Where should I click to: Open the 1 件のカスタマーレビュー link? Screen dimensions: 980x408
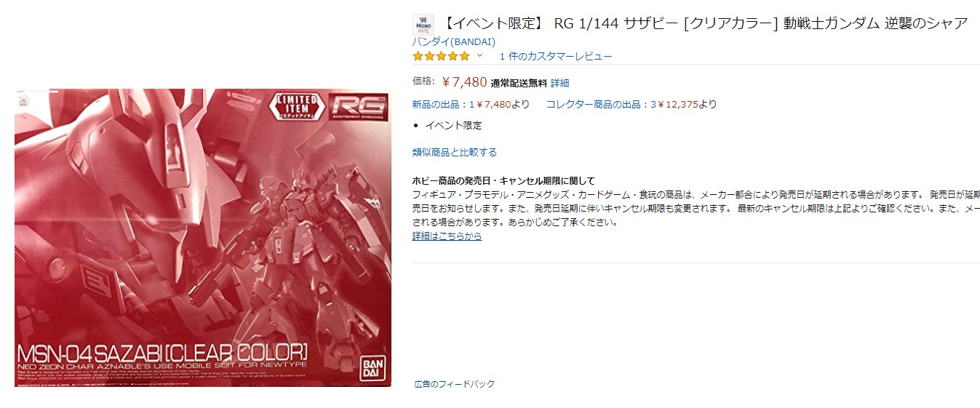(x=556, y=56)
